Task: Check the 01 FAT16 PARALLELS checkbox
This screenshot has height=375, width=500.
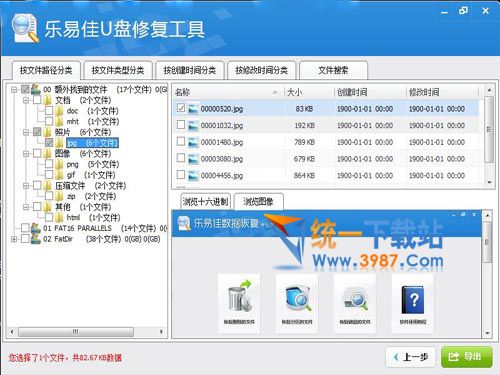Action: 25,228
